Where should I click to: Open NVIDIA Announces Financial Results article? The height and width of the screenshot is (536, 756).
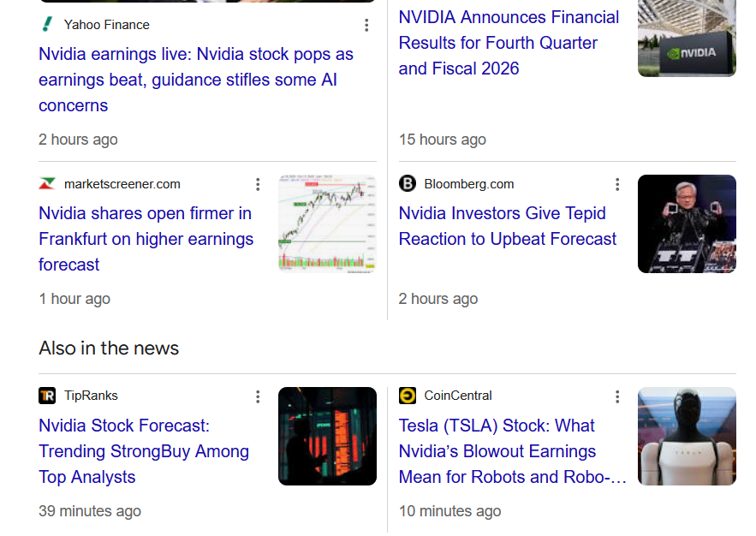[509, 43]
